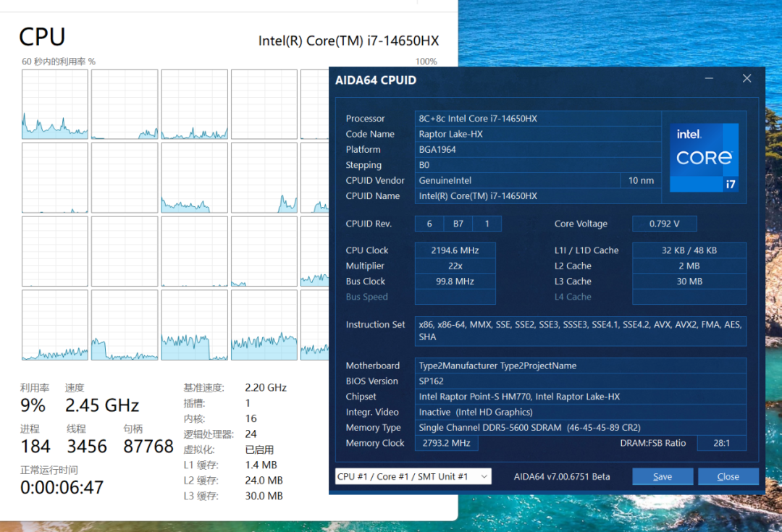This screenshot has height=532, width=782.
Task: Click the 10 nm process value
Action: 641,180
